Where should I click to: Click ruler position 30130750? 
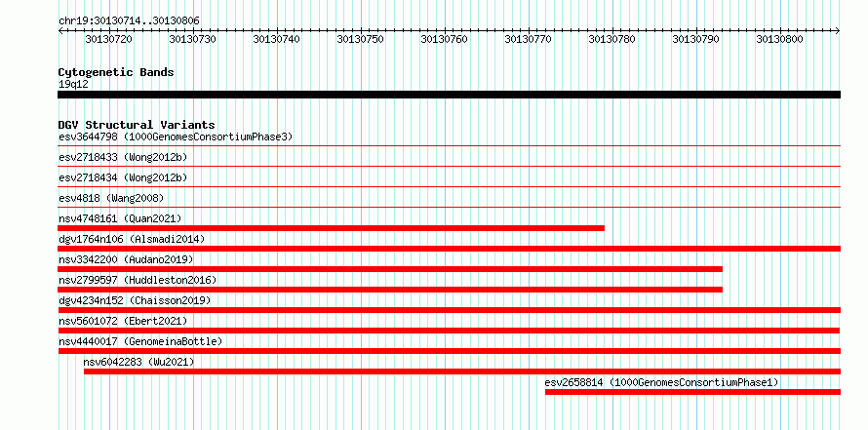[361, 39]
